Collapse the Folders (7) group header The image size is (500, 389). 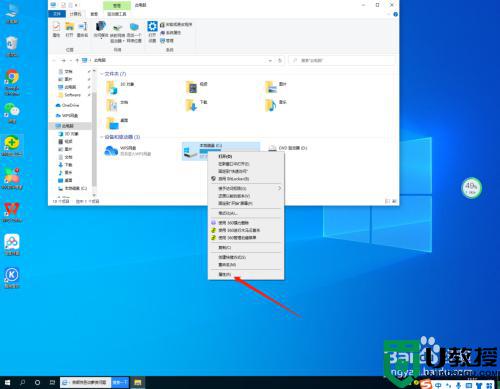point(113,74)
